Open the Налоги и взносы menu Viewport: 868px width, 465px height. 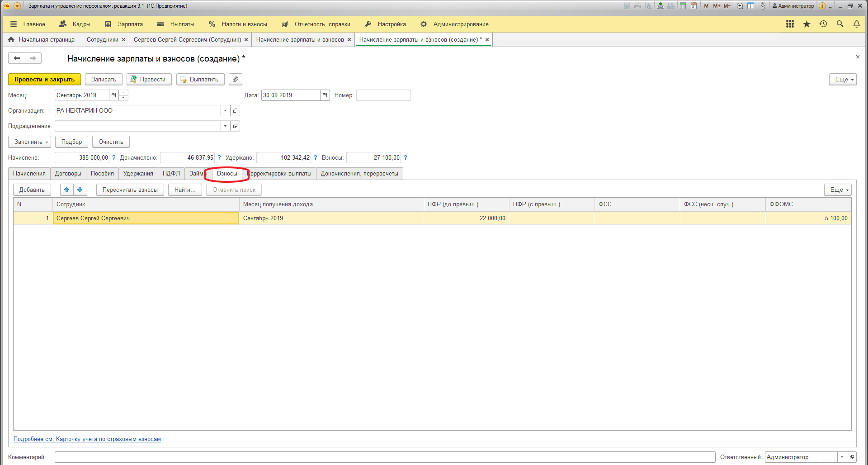point(238,24)
